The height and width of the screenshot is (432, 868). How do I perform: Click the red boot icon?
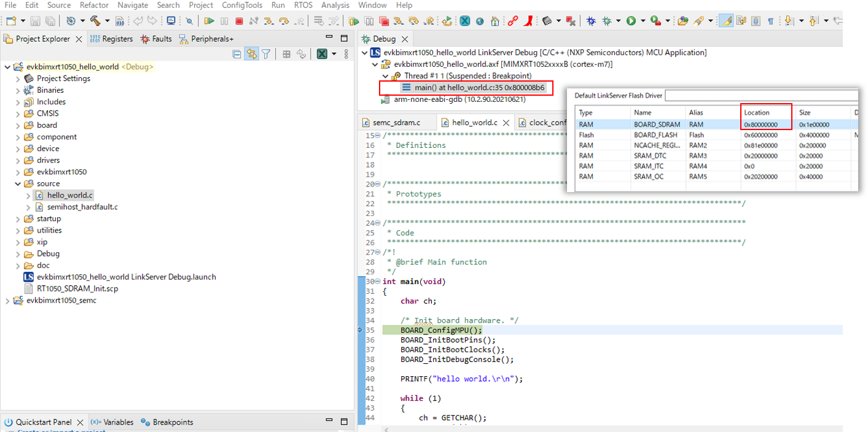[x=528, y=21]
